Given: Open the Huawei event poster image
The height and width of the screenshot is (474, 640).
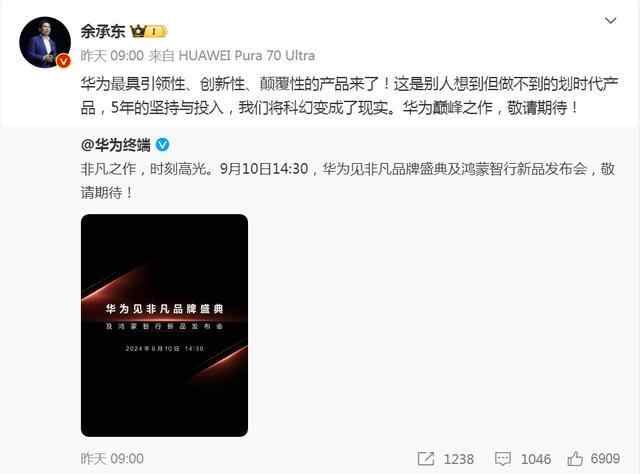Looking at the screenshot, I should [164, 325].
